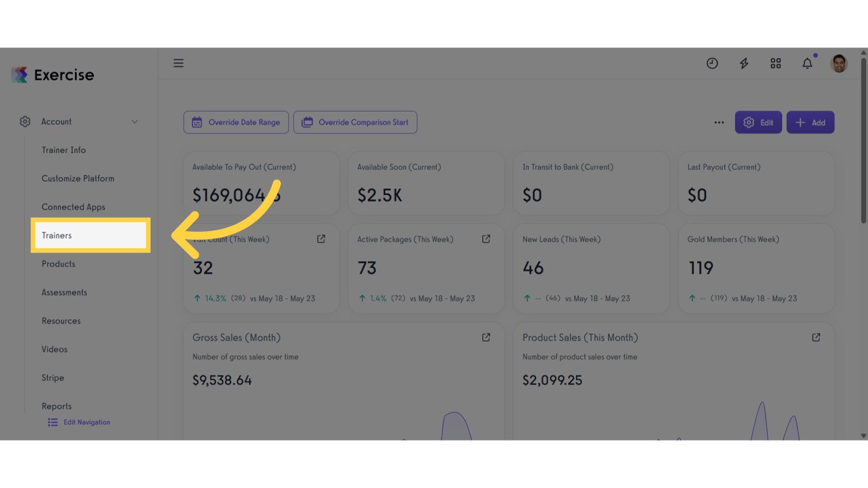Click the vertical page scrollbar
The image size is (868, 488).
click(x=863, y=140)
